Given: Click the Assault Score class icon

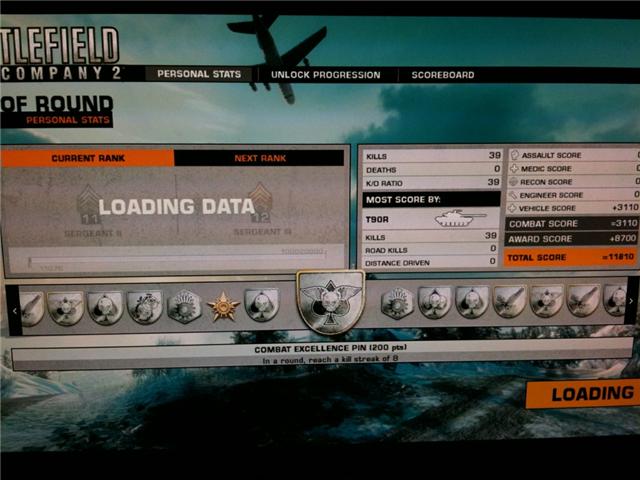Looking at the screenshot, I should click(515, 156).
